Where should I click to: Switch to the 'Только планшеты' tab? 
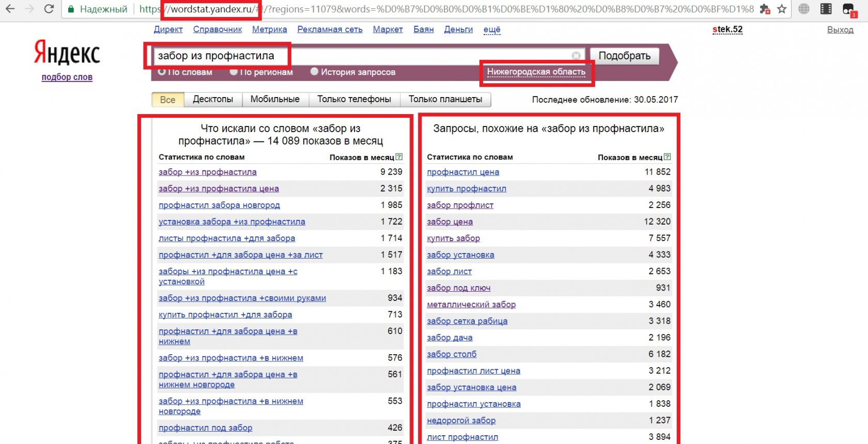[x=445, y=99]
